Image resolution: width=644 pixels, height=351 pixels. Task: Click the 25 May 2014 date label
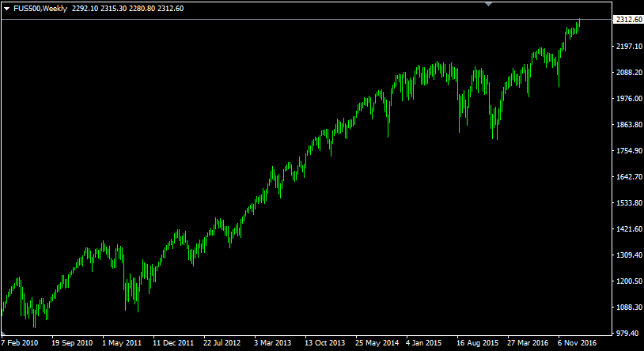(x=377, y=343)
